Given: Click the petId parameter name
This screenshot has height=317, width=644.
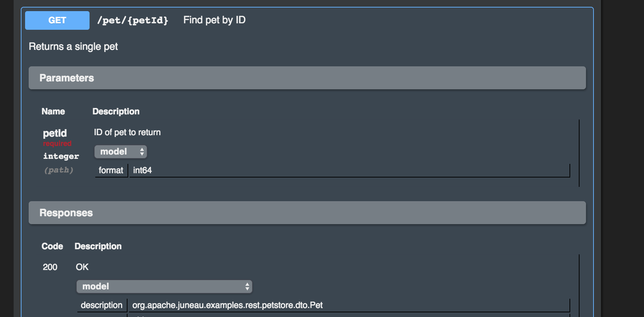Looking at the screenshot, I should [x=55, y=133].
